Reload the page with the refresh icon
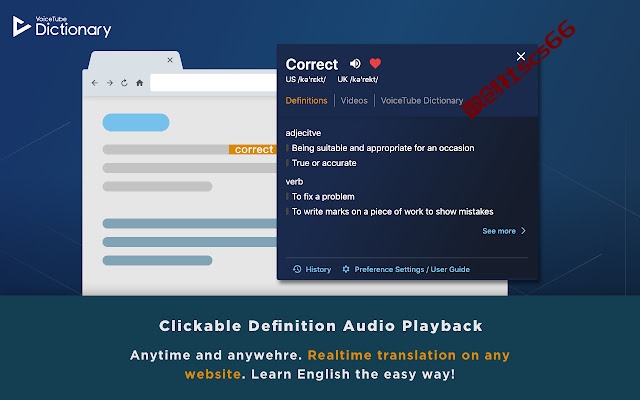640x400 pixels. (x=124, y=83)
